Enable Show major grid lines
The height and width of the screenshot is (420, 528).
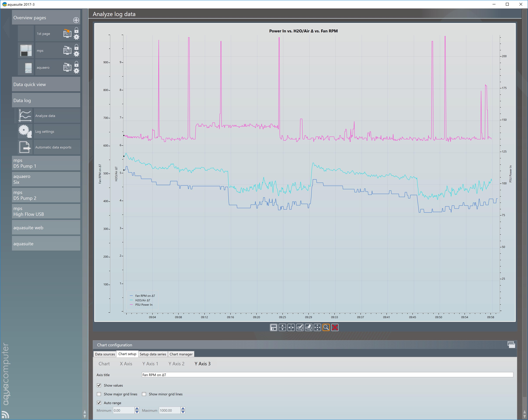99,394
